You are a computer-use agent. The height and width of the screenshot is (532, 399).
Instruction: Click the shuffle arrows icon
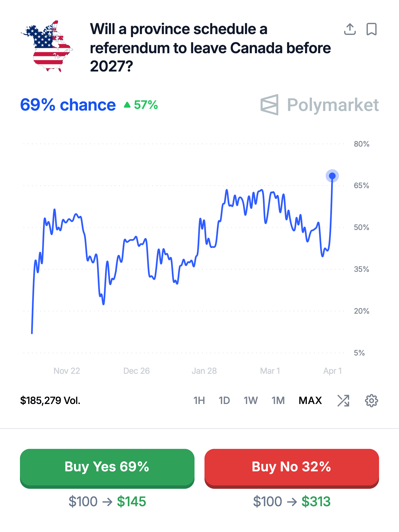(343, 401)
